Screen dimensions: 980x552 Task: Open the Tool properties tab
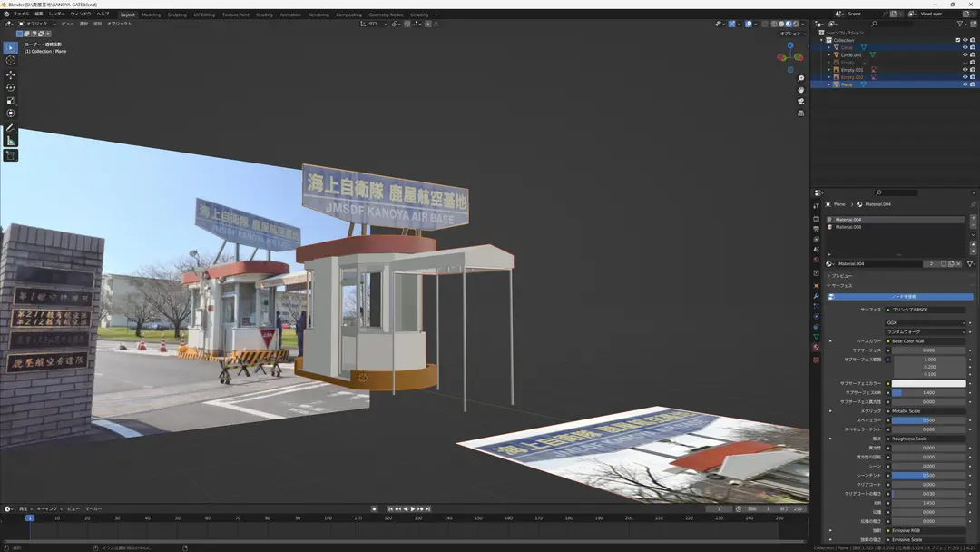(x=817, y=205)
